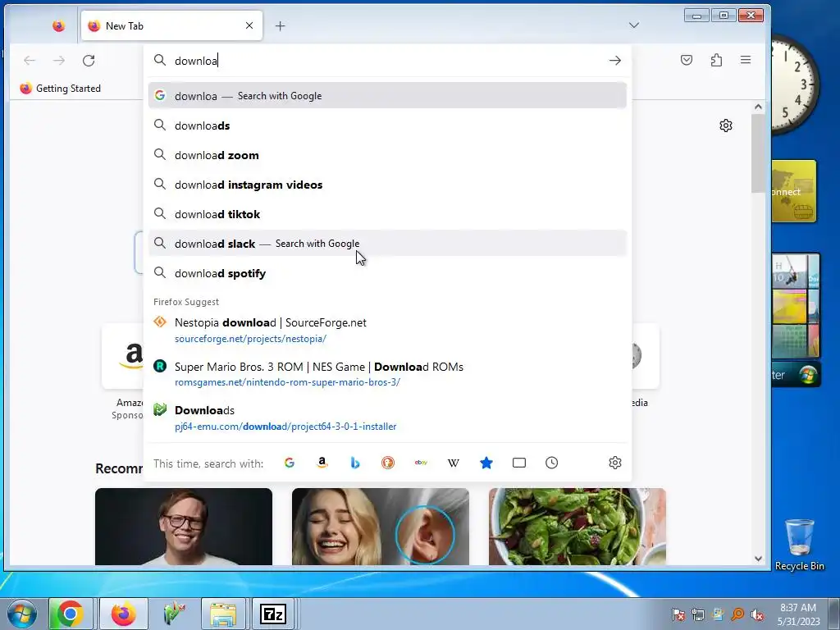Select the 'download spotify' suggestion
The height and width of the screenshot is (630, 840).
click(x=387, y=273)
